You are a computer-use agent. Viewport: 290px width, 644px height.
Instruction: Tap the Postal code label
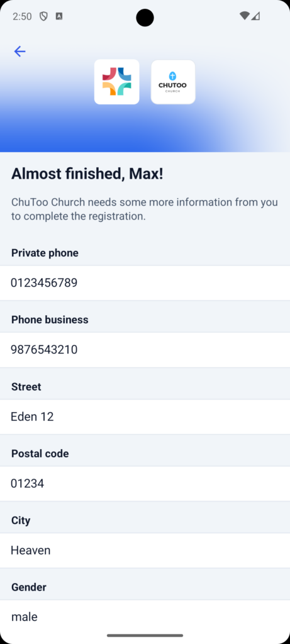click(x=40, y=453)
